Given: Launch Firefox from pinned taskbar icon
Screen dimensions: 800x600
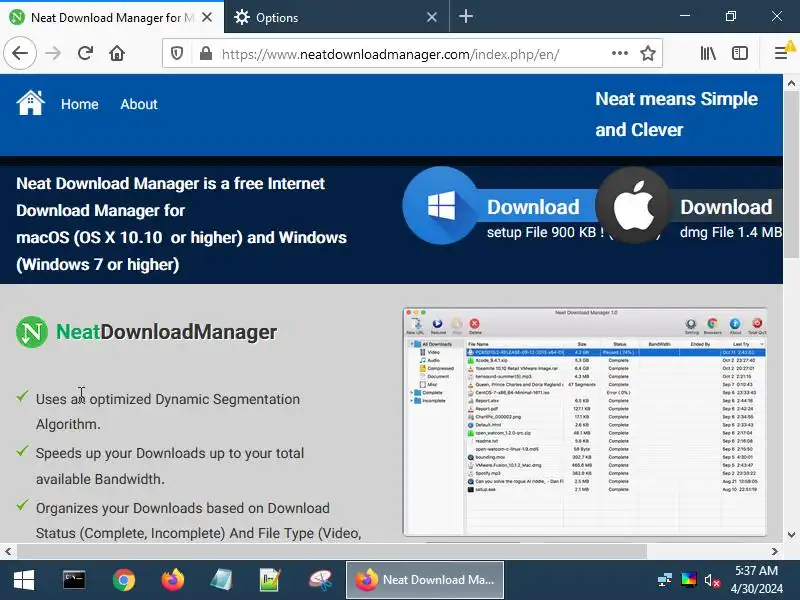Looking at the screenshot, I should tap(172, 580).
